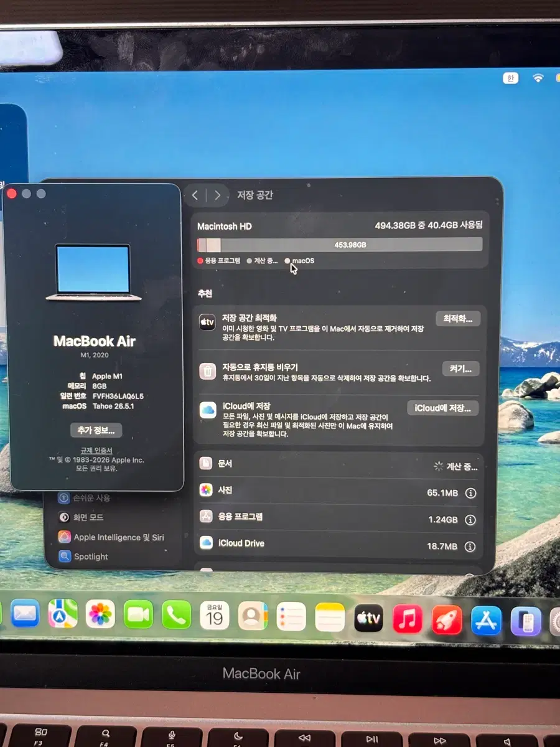Open the 규제 인증서 link
The image size is (560, 747).
(x=96, y=450)
